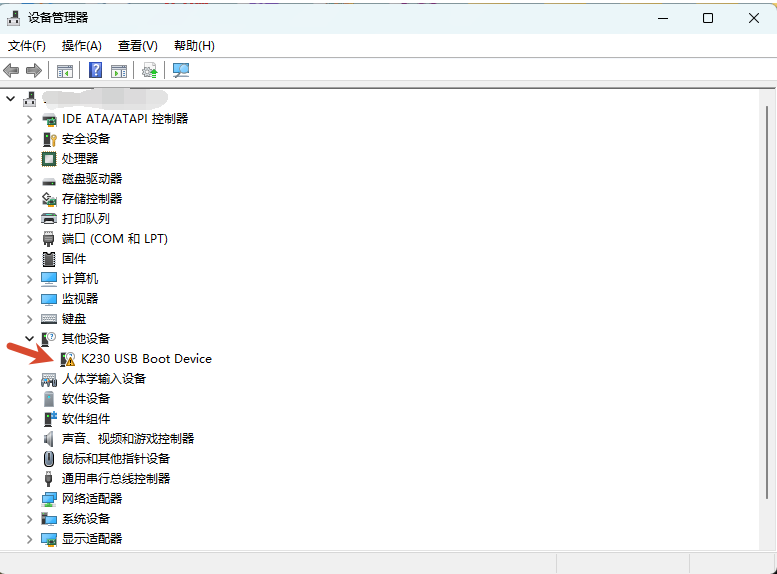Screen dimensions: 777x574
Task: Select K230 USB Boot Device entry
Action: (146, 359)
